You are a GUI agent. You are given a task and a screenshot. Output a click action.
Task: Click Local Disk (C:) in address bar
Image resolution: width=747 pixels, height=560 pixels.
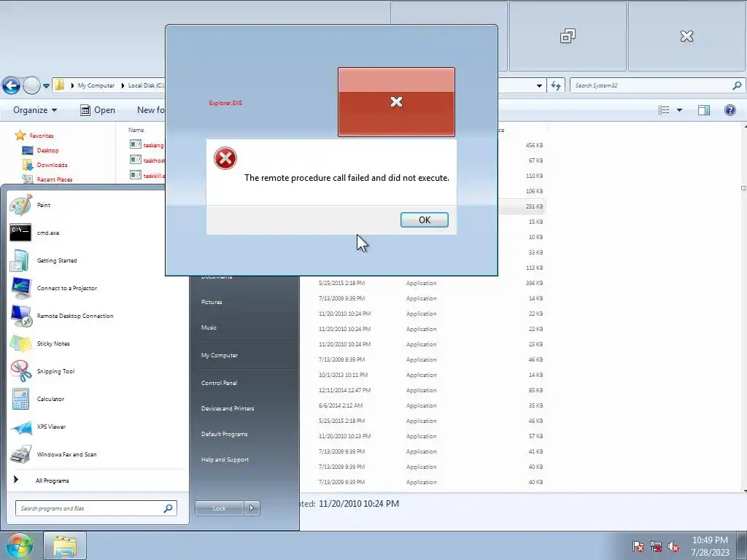tap(146, 86)
